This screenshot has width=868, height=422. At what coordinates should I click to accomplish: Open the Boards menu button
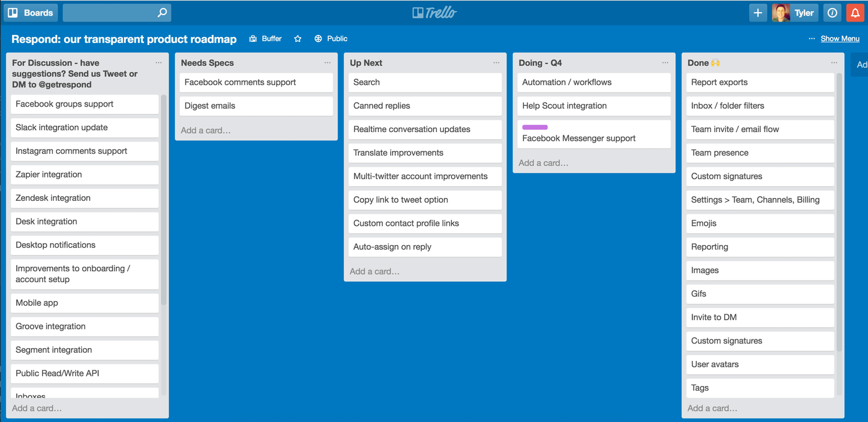tap(30, 12)
